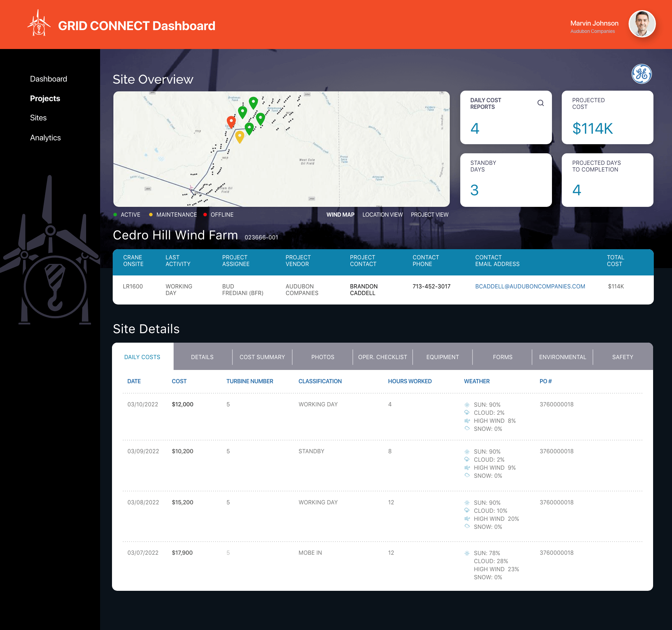Click the Audubon Companies label under user name
The image size is (672, 630).
(593, 31)
